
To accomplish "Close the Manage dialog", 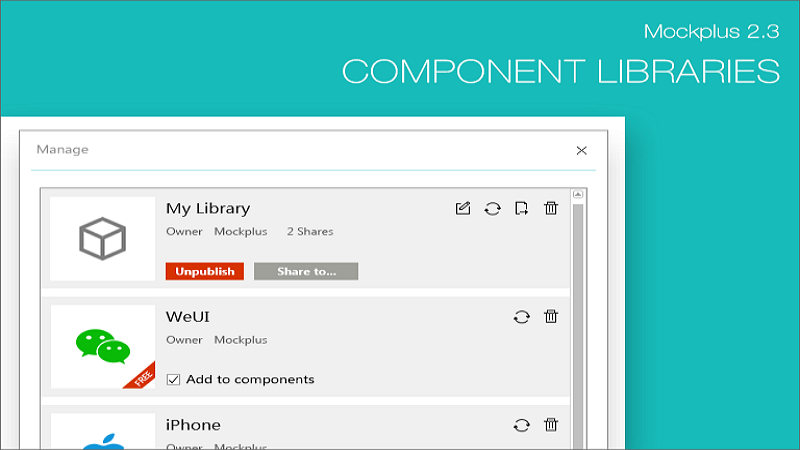I will pos(581,150).
